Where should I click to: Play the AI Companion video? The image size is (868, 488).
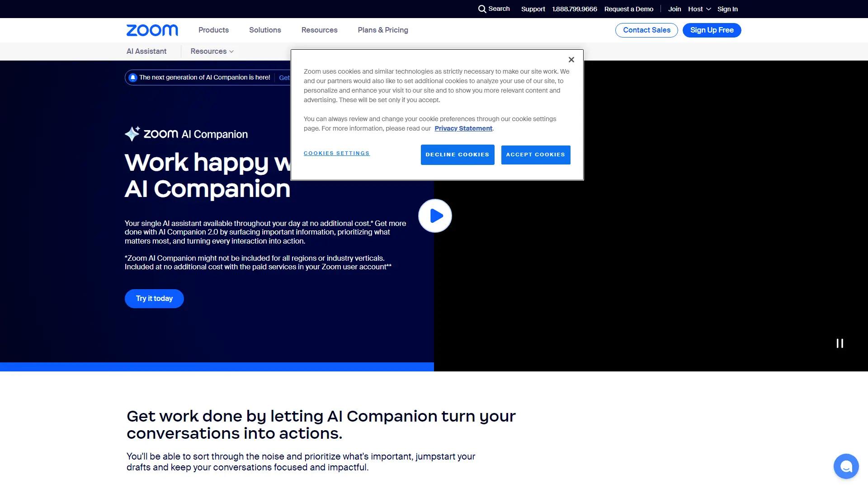(434, 216)
